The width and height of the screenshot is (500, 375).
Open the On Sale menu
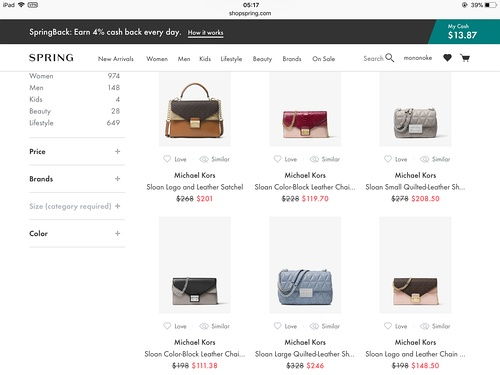pyautogui.click(x=323, y=59)
